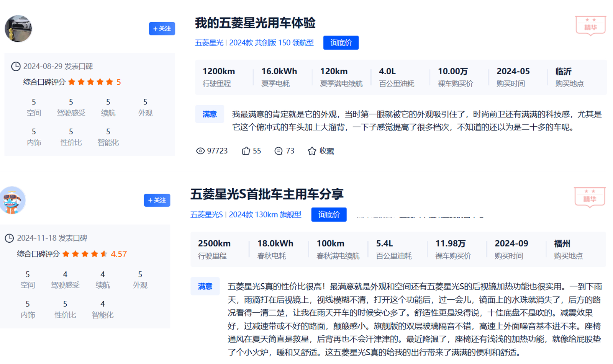Click the 100km 春秋满电续航 value
This screenshot has height=364, width=613.
coord(331,243)
